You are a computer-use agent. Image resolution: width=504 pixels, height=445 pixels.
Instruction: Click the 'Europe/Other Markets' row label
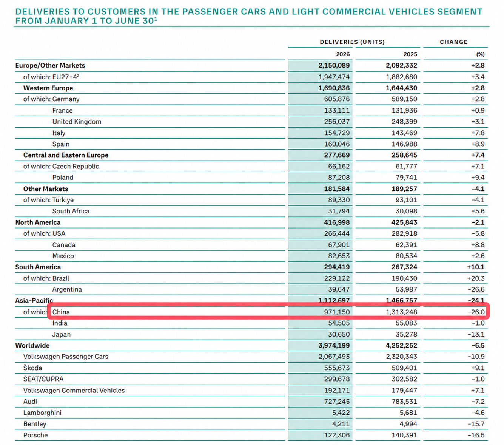pos(50,65)
